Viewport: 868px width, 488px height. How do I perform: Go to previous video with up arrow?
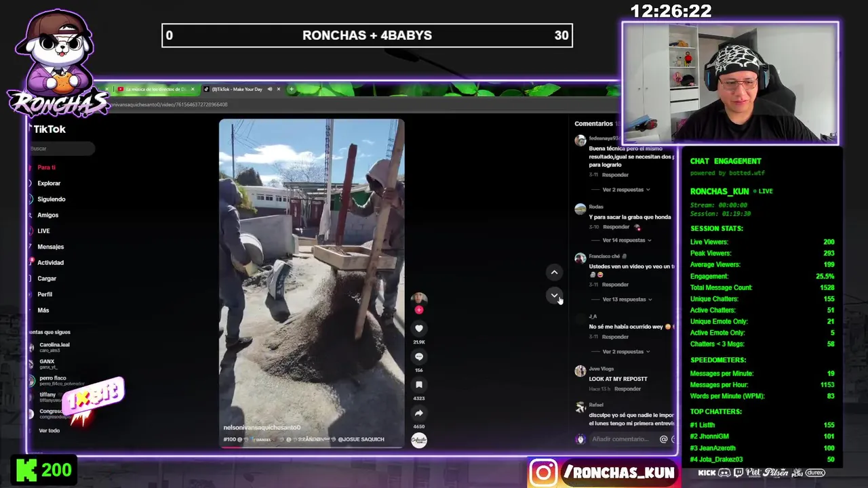coord(554,272)
